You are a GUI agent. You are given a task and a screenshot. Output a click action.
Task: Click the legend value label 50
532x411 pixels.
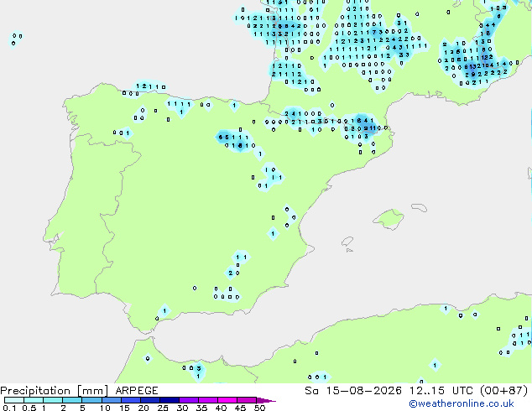pyautogui.click(x=259, y=408)
